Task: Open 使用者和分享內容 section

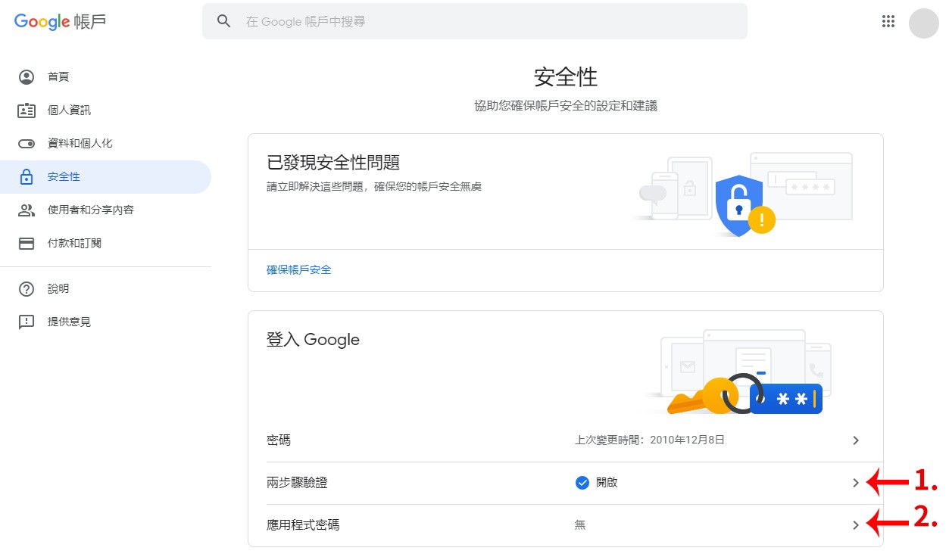Action: click(x=105, y=210)
